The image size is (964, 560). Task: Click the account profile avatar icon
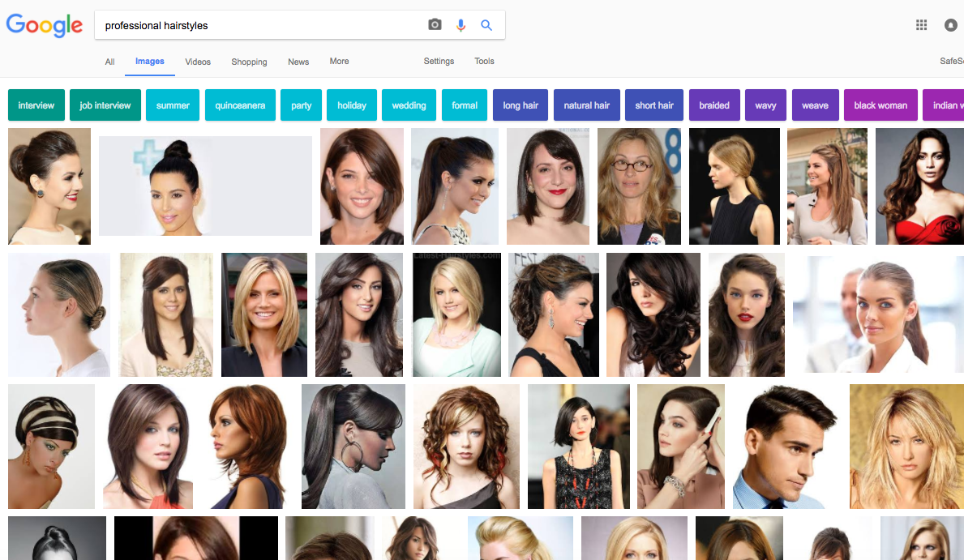click(950, 25)
